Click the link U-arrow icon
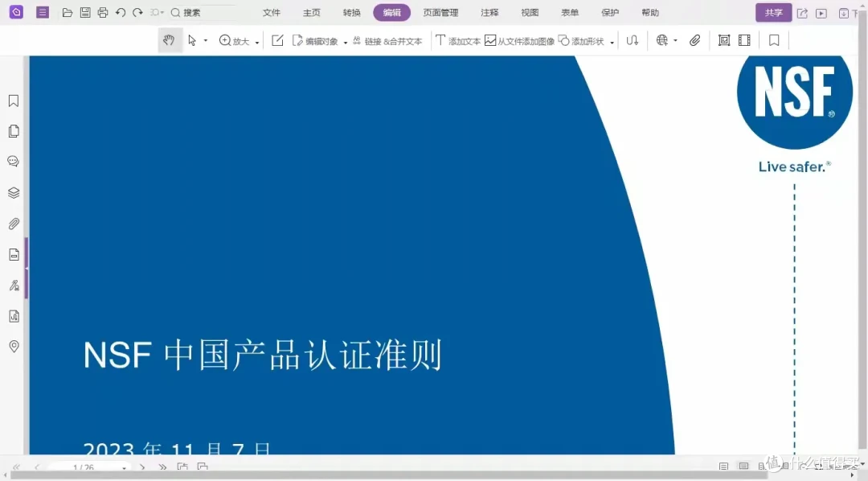The image size is (868, 481). pyautogui.click(x=633, y=40)
